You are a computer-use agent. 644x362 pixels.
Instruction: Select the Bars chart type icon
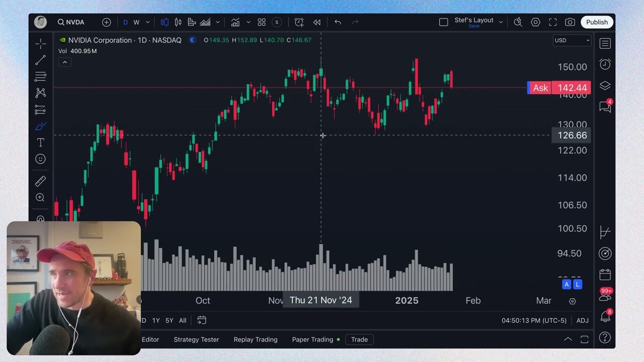click(x=165, y=22)
